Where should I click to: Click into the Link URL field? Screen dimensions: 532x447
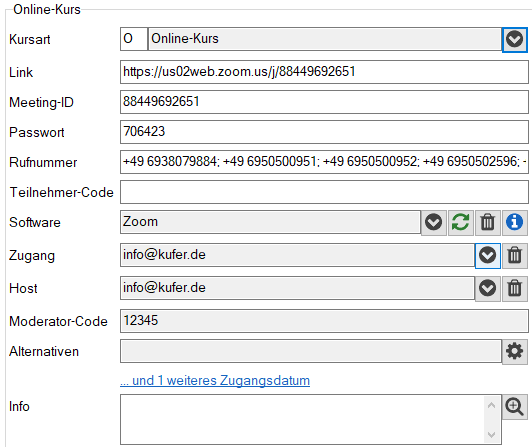324,72
